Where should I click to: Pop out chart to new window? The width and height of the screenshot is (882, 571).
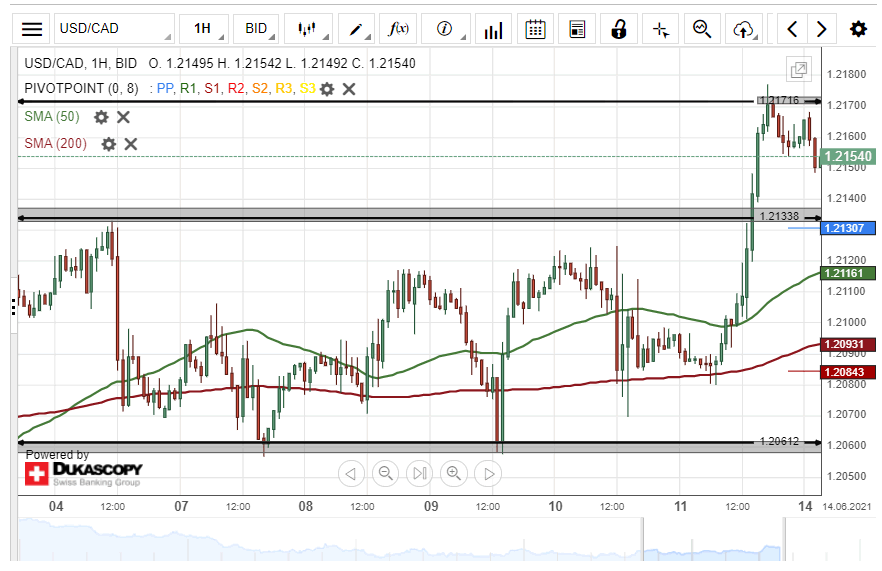798,70
